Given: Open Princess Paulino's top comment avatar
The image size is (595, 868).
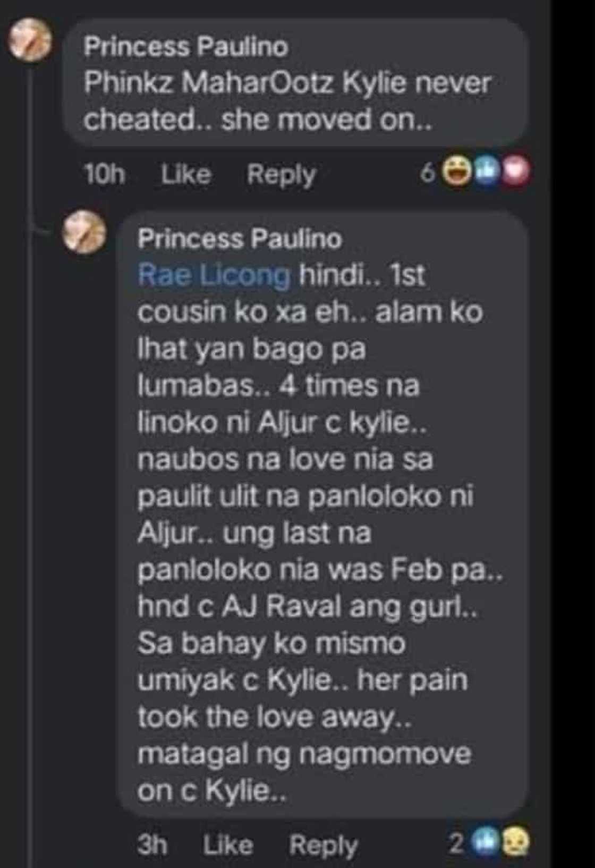Looking at the screenshot, I should (x=29, y=40).
